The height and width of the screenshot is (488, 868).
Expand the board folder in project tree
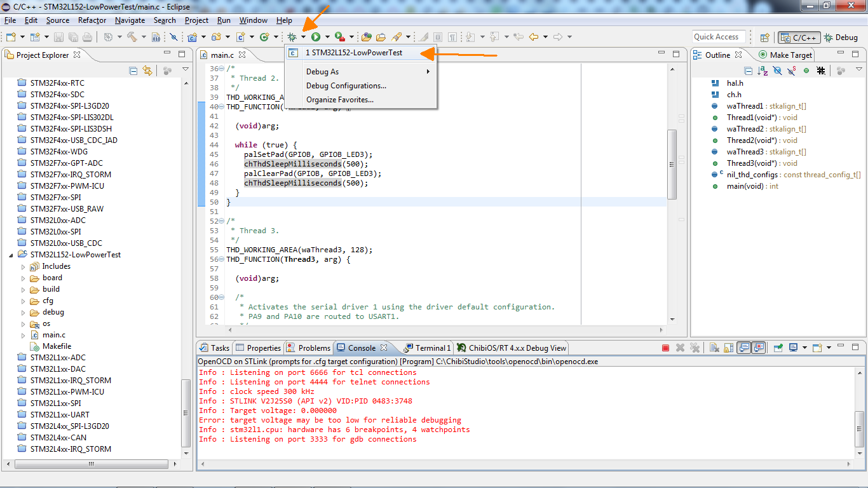24,278
